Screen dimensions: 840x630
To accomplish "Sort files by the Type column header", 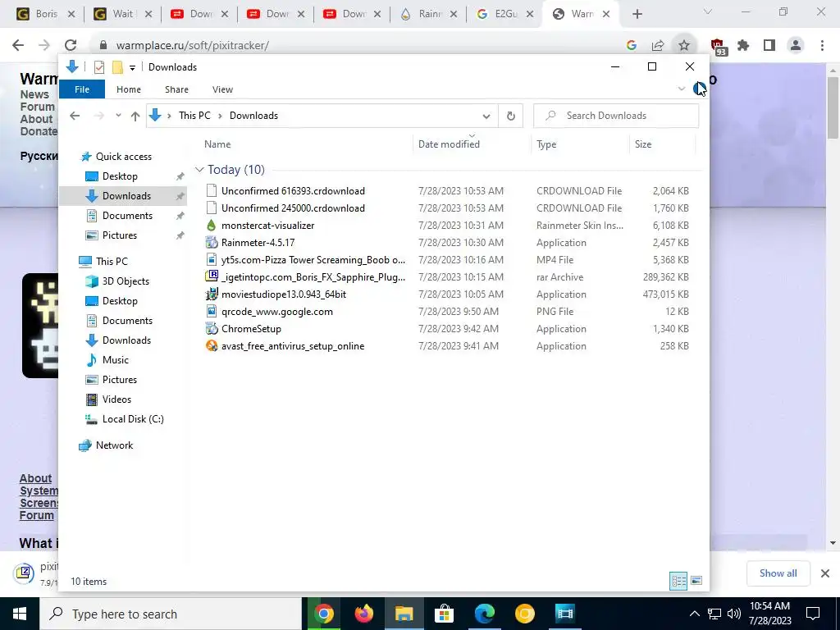I will pyautogui.click(x=546, y=144).
